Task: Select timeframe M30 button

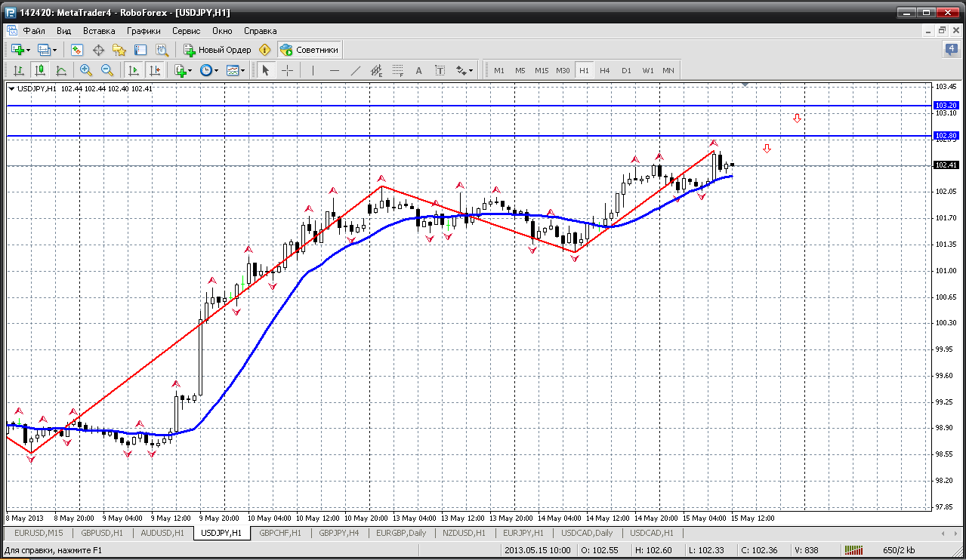Action: pyautogui.click(x=563, y=70)
